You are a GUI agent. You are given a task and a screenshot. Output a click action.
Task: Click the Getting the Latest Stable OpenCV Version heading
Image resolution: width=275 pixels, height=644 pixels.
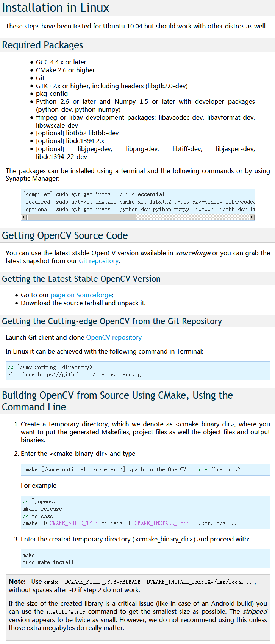tap(81, 279)
